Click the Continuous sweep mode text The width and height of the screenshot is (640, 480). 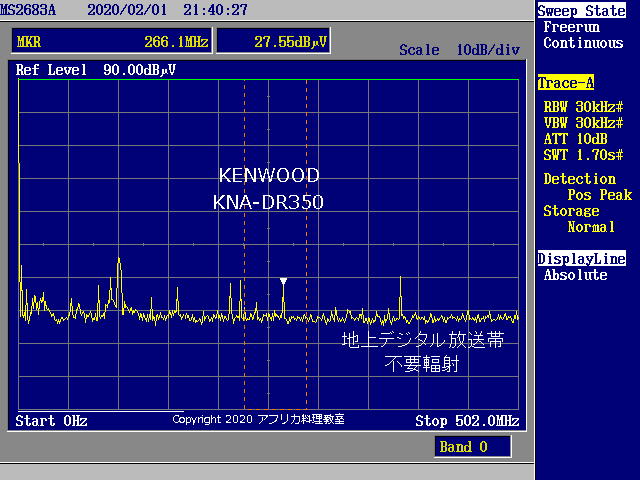[x=583, y=43]
